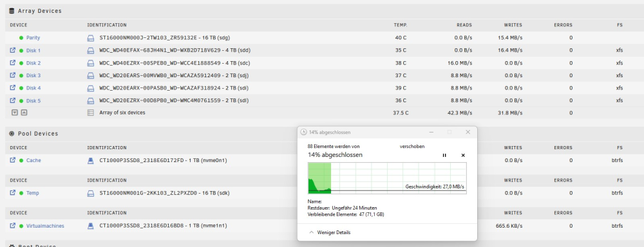This screenshot has width=644, height=247.
Task: Open Virtualmachines pool browse icon
Action: coord(12,225)
